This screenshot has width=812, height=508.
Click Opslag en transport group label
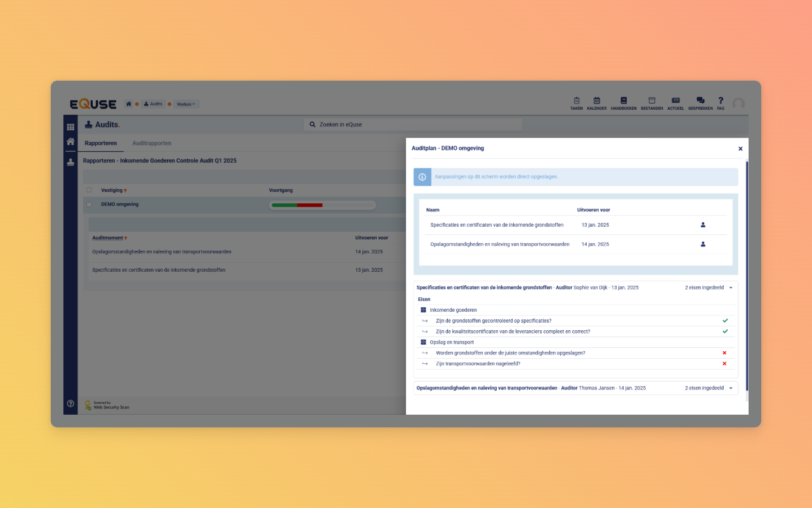(x=452, y=342)
